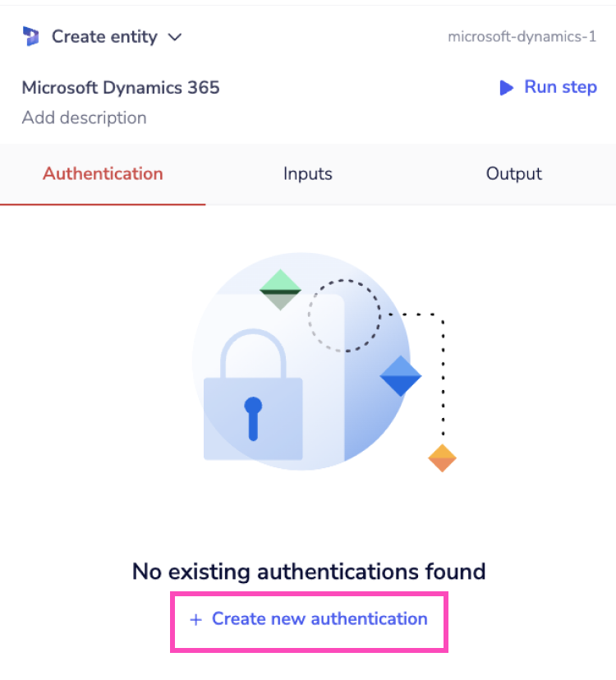Edit the Microsoft Dynamics 365 step title
616x680 pixels.
point(121,87)
